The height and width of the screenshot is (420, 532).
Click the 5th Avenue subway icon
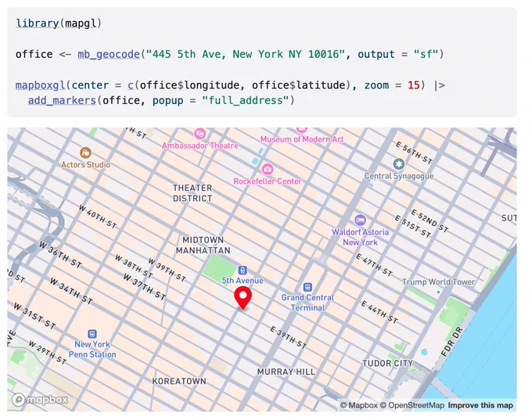coord(243,271)
